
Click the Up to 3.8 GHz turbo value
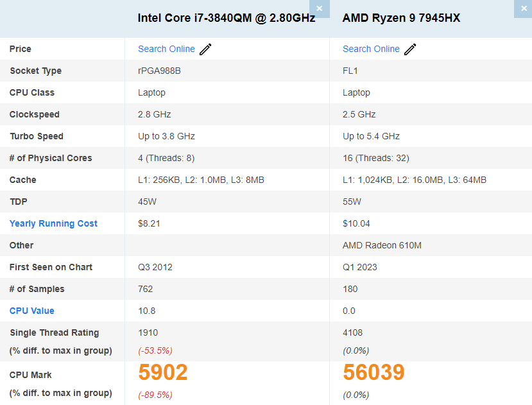click(166, 136)
